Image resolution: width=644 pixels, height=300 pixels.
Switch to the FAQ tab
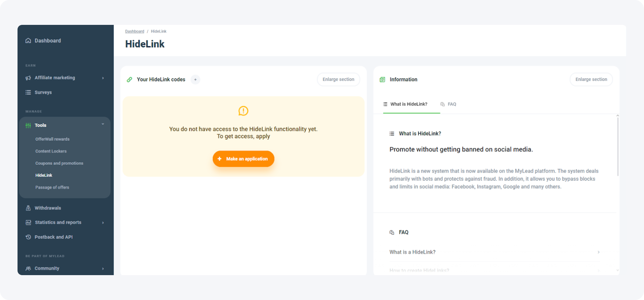point(448,104)
